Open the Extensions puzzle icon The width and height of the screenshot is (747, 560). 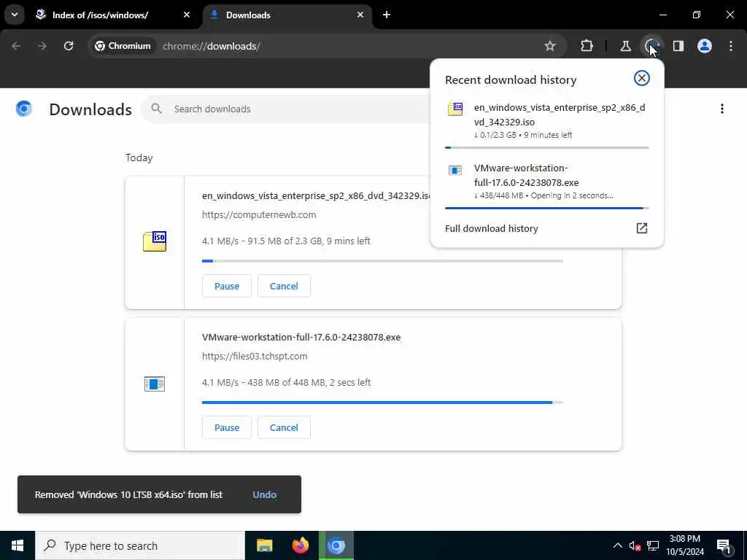(x=587, y=46)
